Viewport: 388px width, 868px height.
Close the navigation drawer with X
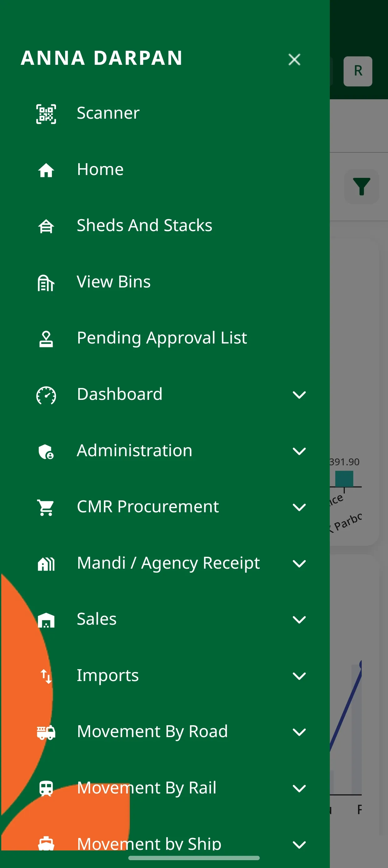294,59
